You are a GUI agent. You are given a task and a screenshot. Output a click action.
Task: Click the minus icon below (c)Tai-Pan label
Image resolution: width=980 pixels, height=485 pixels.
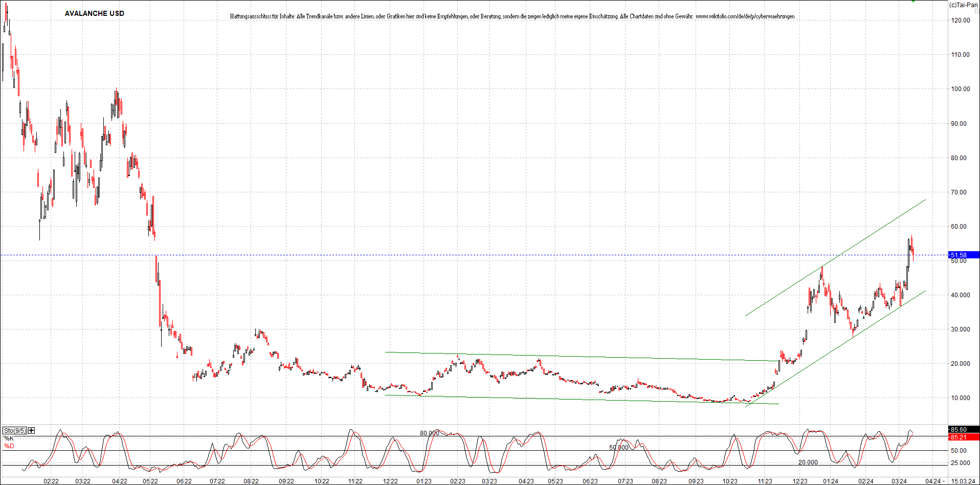(x=977, y=11)
